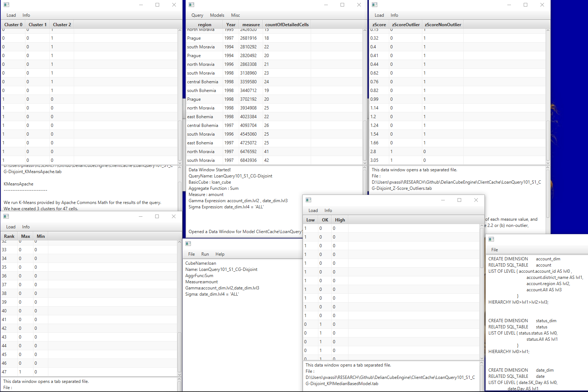The image size is (588, 392).
Task: Click the window icon of the Cluster table window
Action: pos(6,5)
